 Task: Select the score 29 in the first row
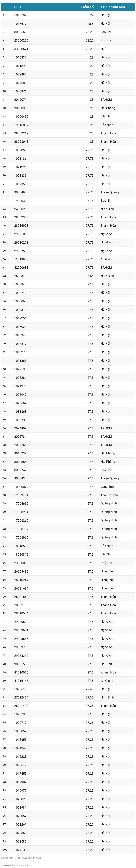92,15
